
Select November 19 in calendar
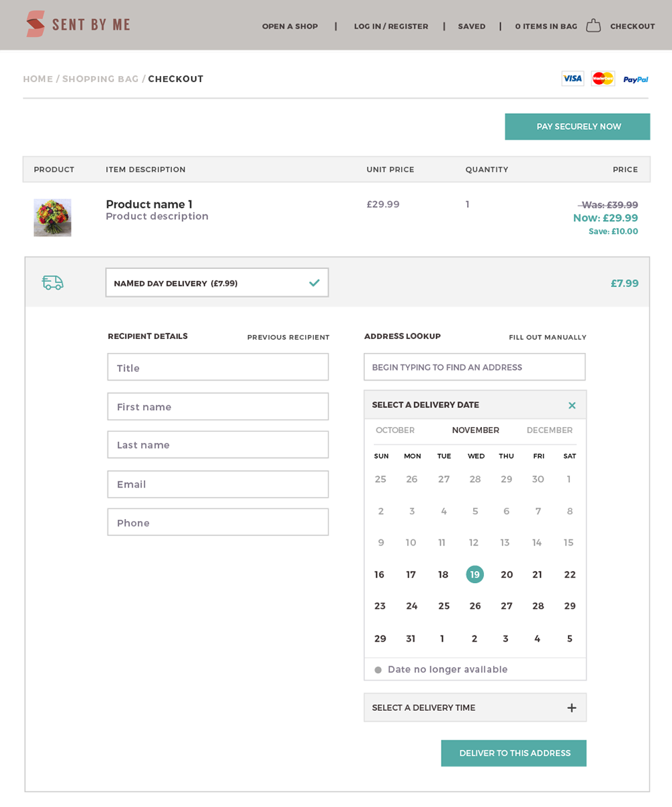click(x=474, y=574)
